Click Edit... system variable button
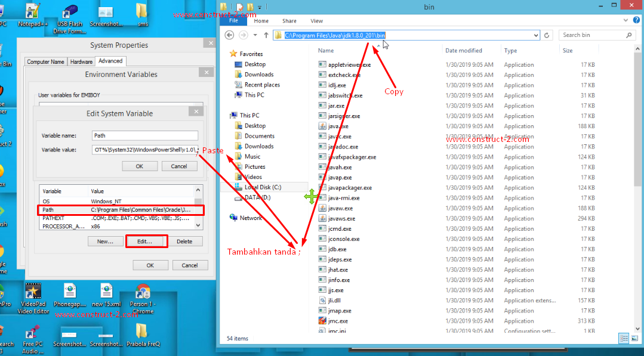 (144, 241)
